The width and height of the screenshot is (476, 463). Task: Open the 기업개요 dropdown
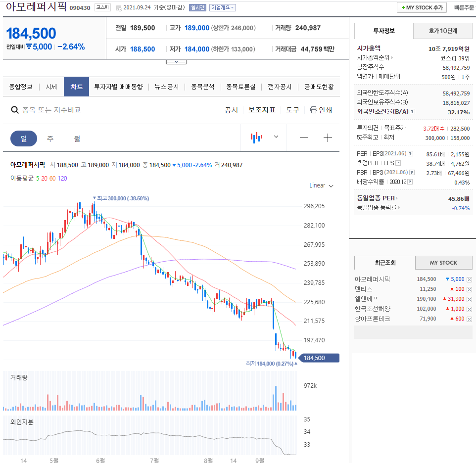click(223, 7)
